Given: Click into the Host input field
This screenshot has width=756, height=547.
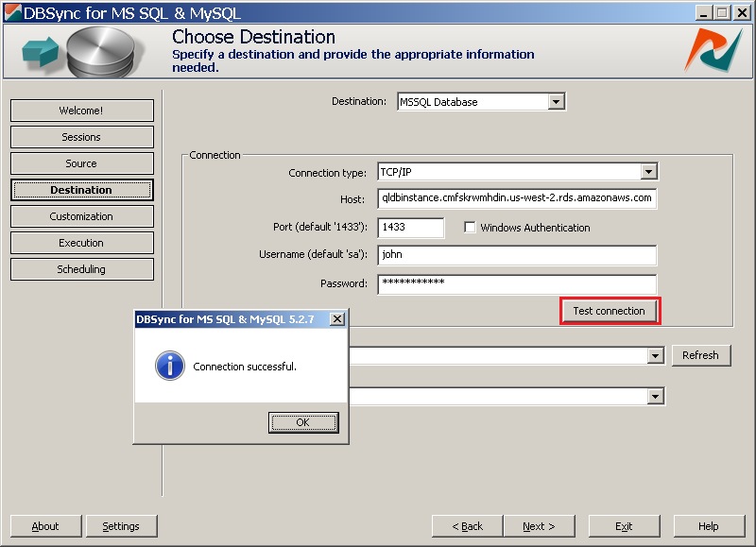Looking at the screenshot, I should pyautogui.click(x=517, y=198).
